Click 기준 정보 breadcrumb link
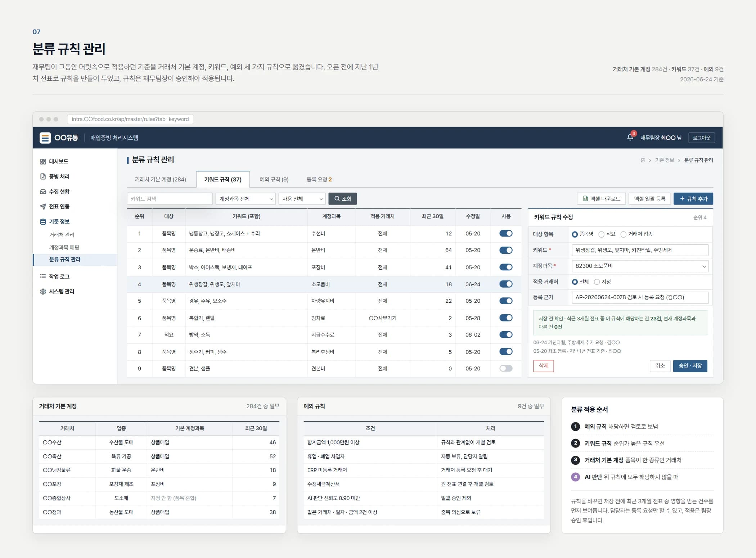The width and height of the screenshot is (756, 558). [664, 160]
